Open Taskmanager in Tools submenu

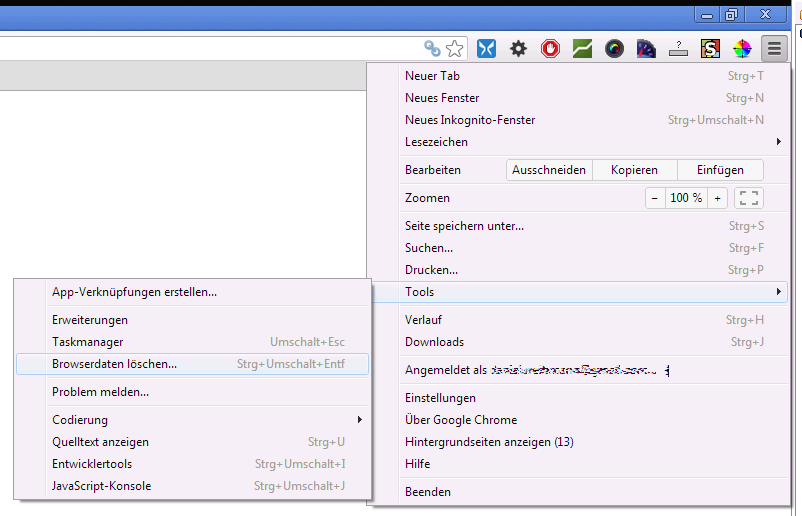192,342
